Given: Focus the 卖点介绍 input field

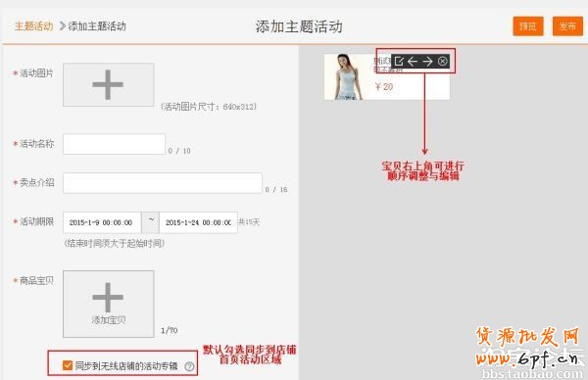Looking at the screenshot, I should click(163, 183).
